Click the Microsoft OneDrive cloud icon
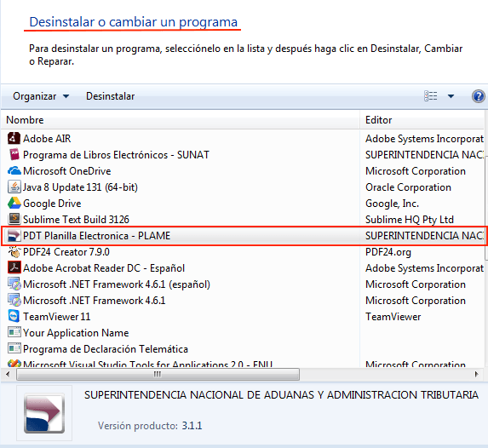 [14, 171]
